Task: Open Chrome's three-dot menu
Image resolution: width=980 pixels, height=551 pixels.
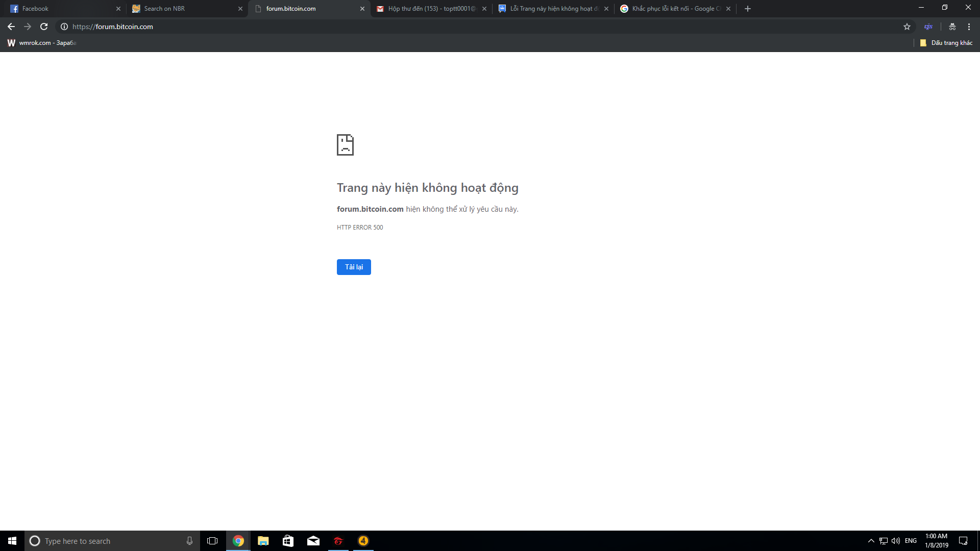Action: pos(969,27)
